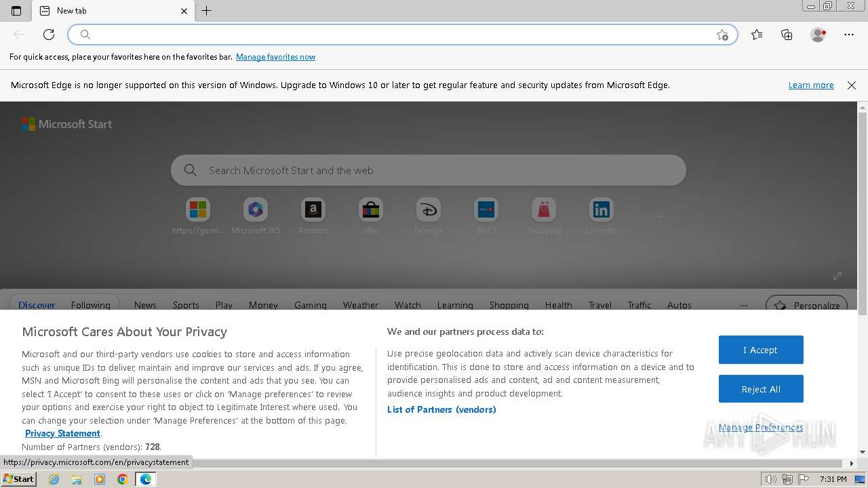Viewport: 868px width, 488px height.
Task: Open the Personalize feed button
Action: 807,305
